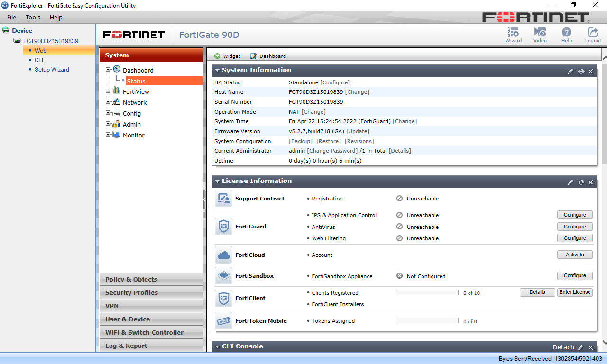Click the Update link for Firmware Version

358,131
